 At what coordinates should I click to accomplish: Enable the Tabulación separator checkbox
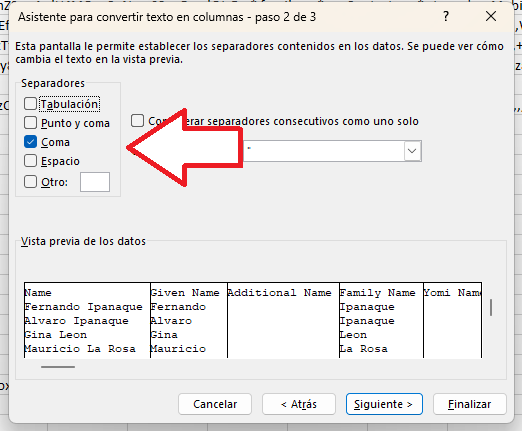point(30,104)
